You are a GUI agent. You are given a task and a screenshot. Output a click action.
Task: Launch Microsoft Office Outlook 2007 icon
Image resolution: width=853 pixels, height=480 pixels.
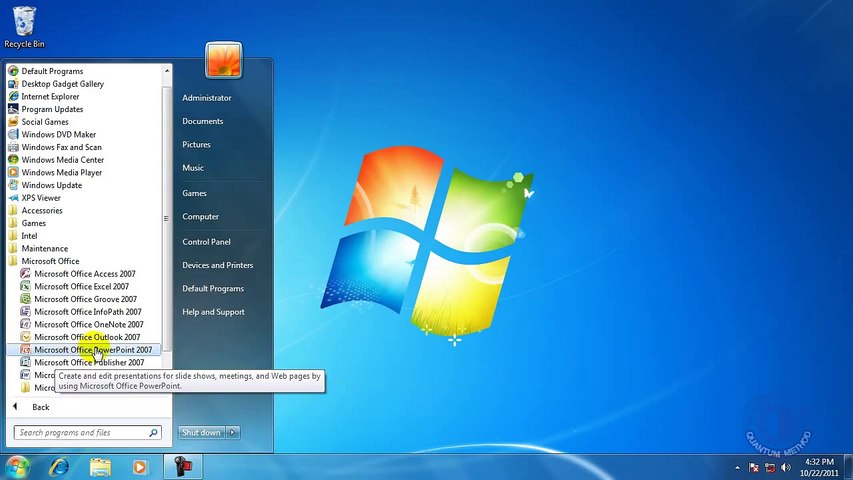pos(25,337)
